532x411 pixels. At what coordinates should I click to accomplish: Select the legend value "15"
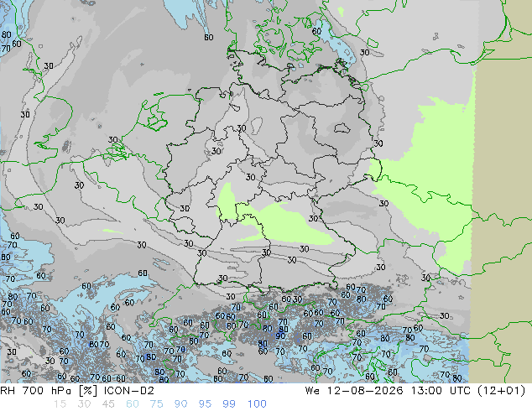click(x=60, y=404)
